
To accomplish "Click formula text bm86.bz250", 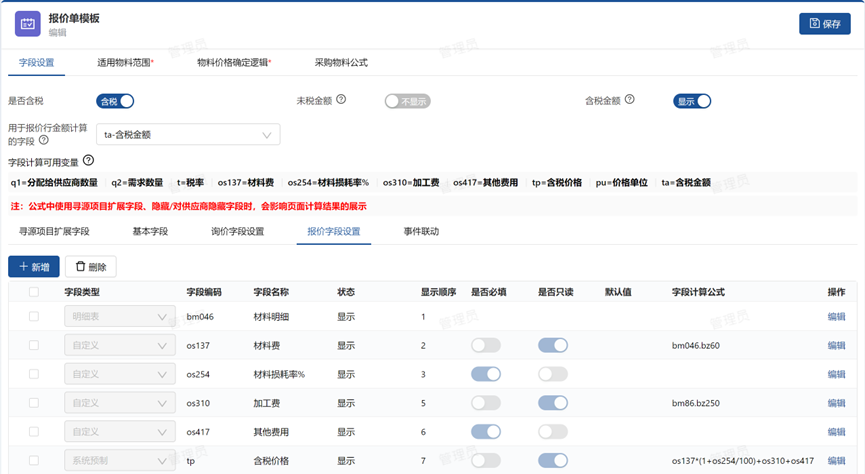I will [x=696, y=403].
